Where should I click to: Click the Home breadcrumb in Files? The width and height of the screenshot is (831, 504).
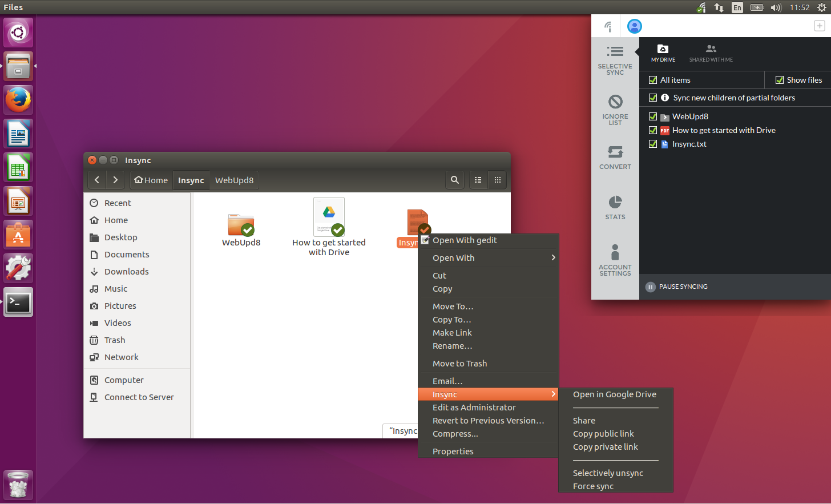tap(151, 180)
